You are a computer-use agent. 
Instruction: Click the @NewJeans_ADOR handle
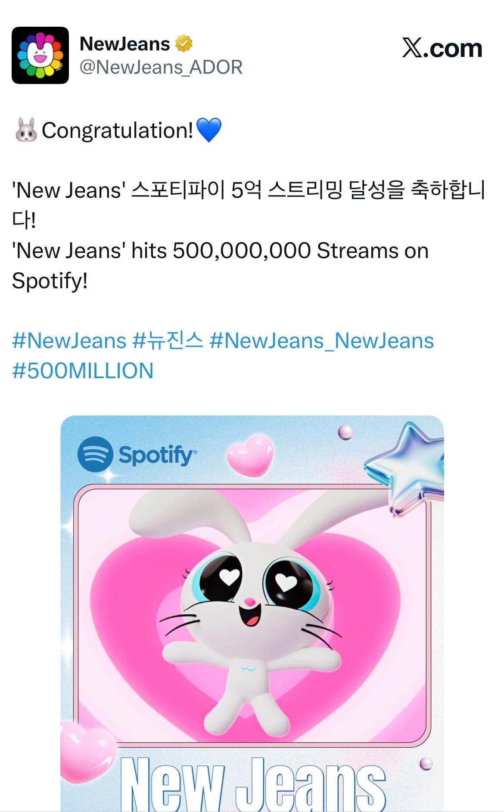coord(161,67)
